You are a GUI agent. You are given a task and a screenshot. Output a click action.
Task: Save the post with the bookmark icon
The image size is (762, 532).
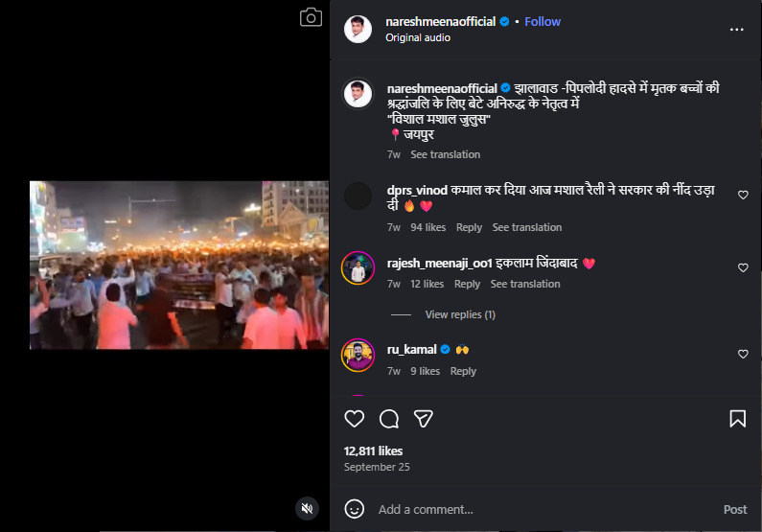point(737,419)
